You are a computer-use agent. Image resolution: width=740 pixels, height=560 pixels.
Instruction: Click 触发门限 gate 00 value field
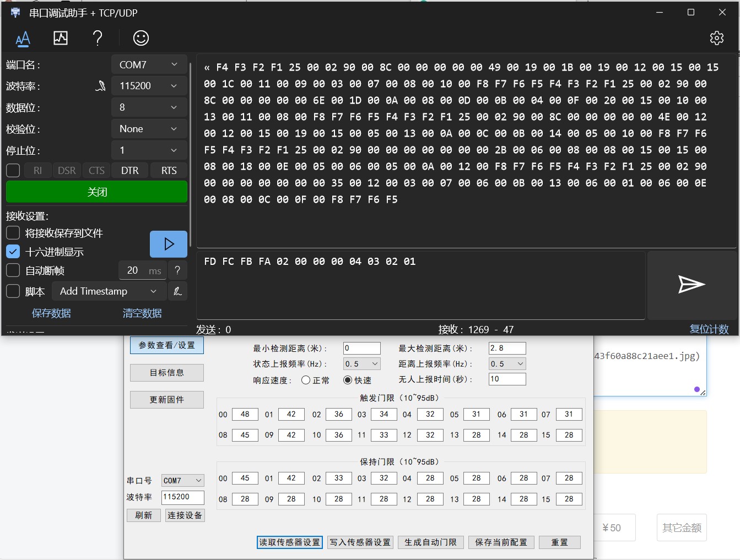point(245,415)
